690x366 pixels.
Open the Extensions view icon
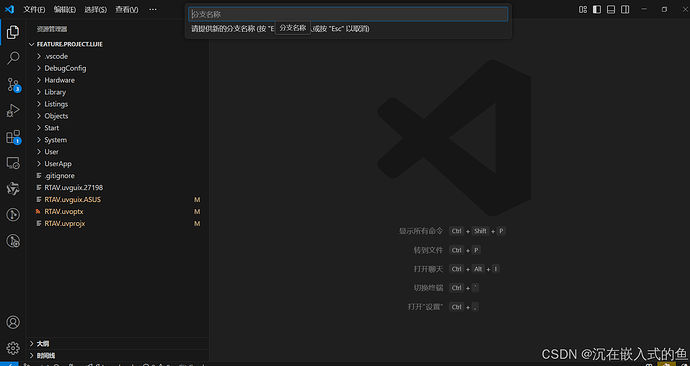coord(13,137)
